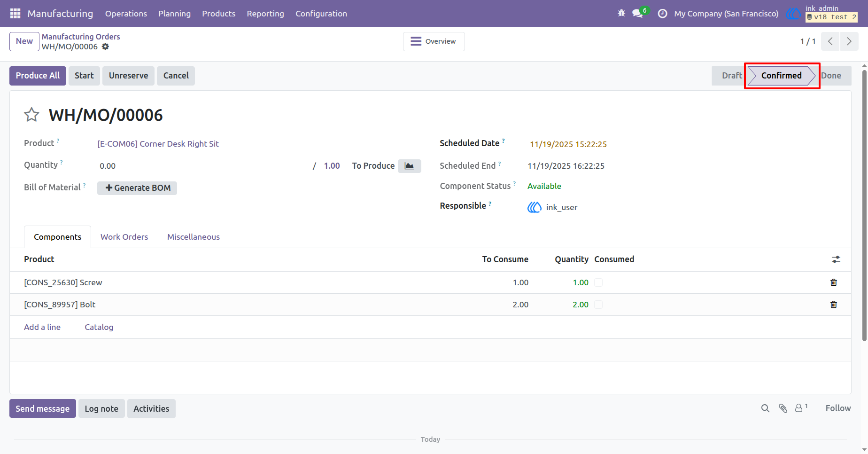Click the Unreserve button
Viewport: 868px width, 454px height.
[x=128, y=76]
